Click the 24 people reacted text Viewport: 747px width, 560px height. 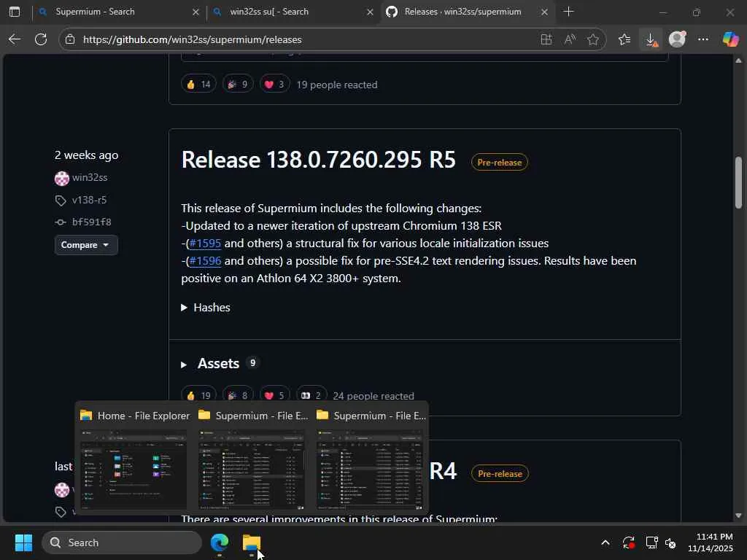point(373,396)
